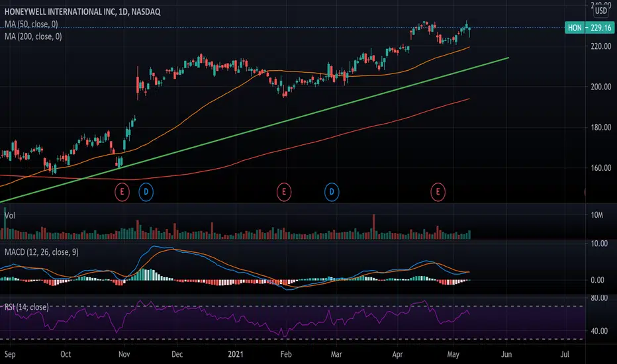The width and height of the screenshot is (617, 364).
Task: Click the Nov label on time axis
Action: [x=124, y=354]
